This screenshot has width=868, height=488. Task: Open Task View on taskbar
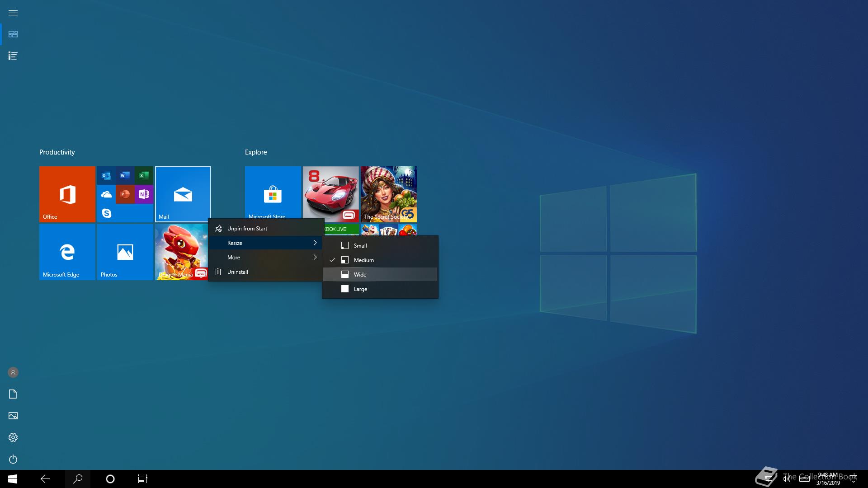(143, 479)
